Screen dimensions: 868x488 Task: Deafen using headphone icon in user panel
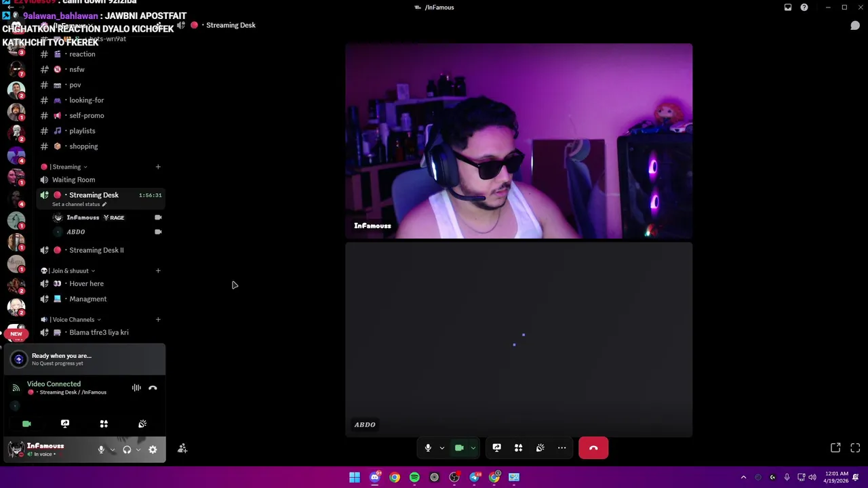pyautogui.click(x=127, y=449)
